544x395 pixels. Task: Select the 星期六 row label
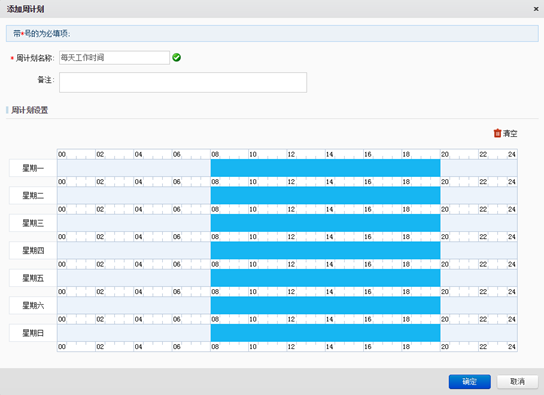33,306
